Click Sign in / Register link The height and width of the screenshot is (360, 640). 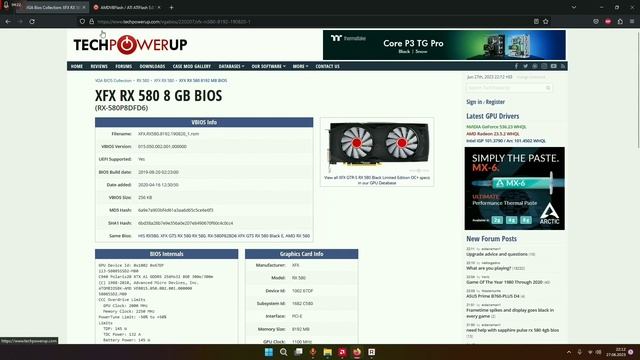[x=485, y=102]
